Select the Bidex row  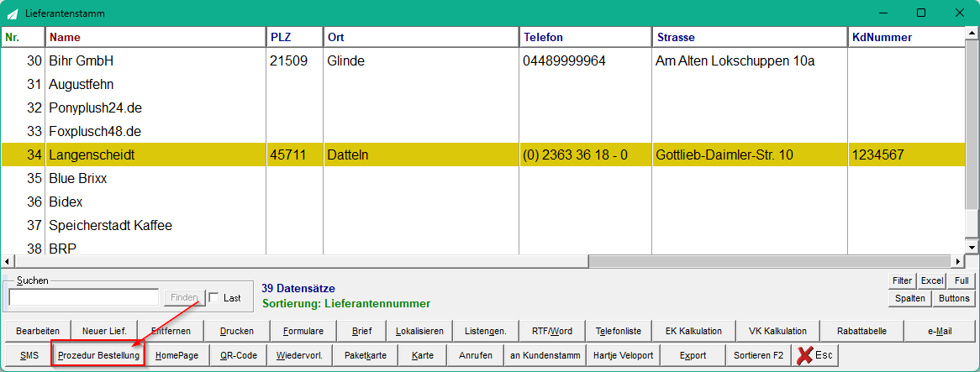coord(483,202)
